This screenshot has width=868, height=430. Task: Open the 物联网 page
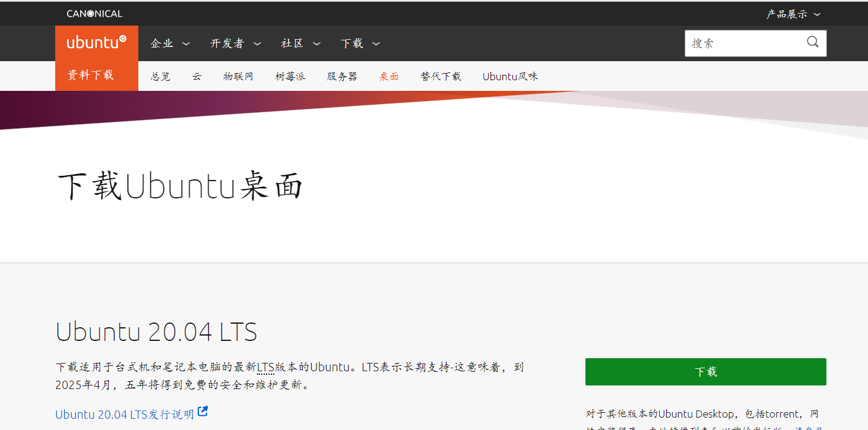[238, 76]
